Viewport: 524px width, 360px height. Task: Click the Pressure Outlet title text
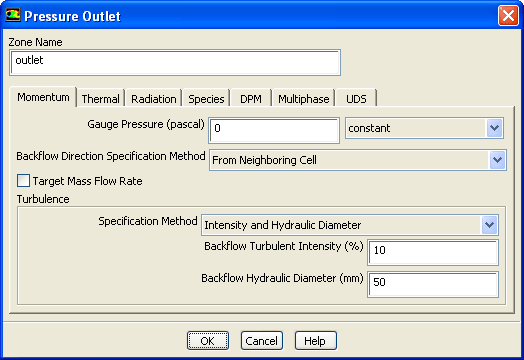73,16
